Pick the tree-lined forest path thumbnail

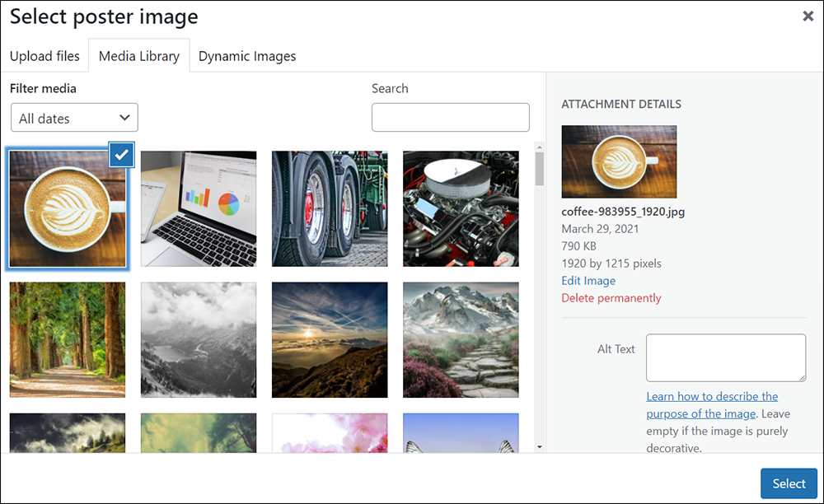[68, 339]
